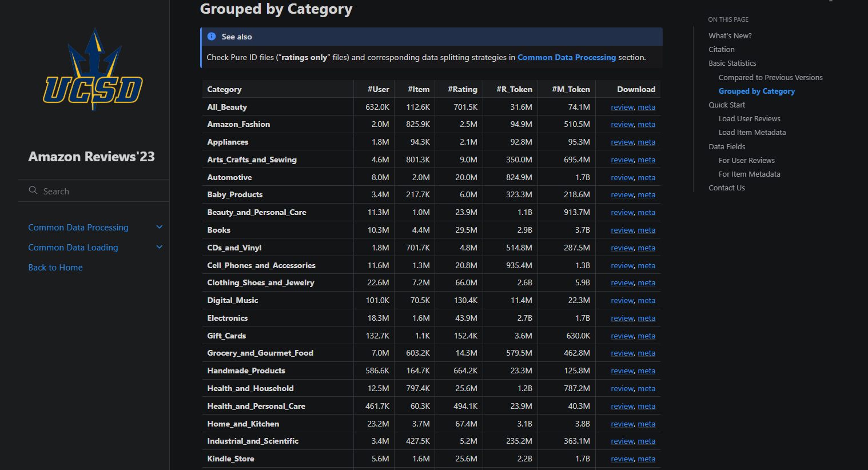The width and height of the screenshot is (868, 470).
Task: Download Clothing_Shoes_and_Jewelry review file
Action: coord(622,282)
